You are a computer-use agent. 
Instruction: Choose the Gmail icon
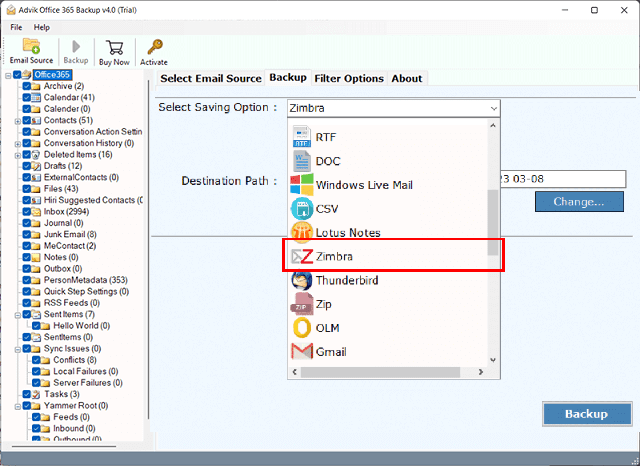pyautogui.click(x=302, y=351)
